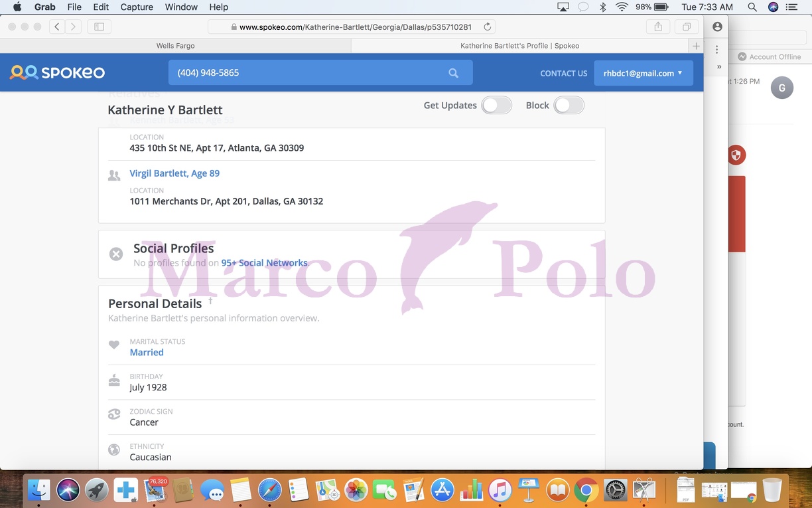
Task: Open Notification Center list icon
Action: point(792,7)
